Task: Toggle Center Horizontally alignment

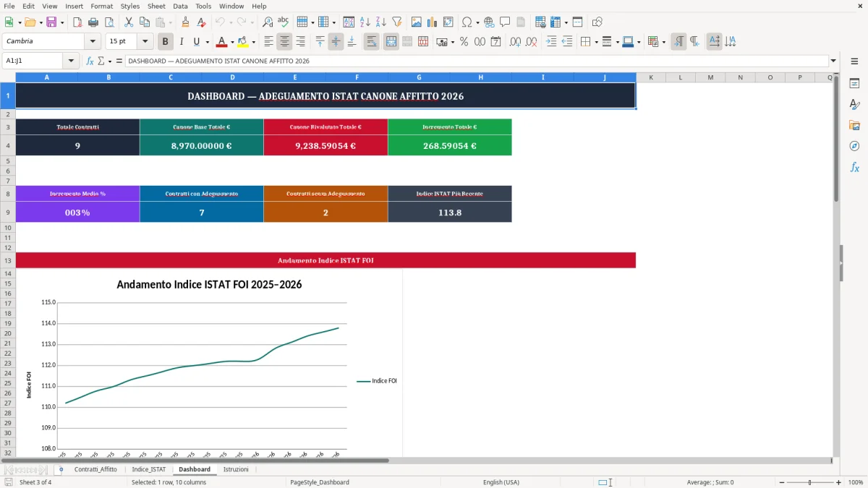Action: 285,42
